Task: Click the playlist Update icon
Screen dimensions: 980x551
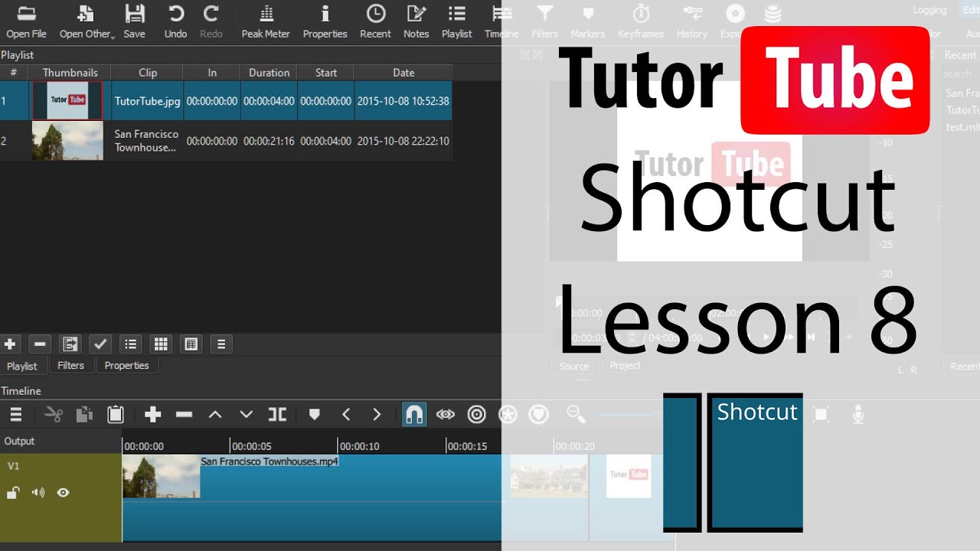Action: click(x=70, y=344)
